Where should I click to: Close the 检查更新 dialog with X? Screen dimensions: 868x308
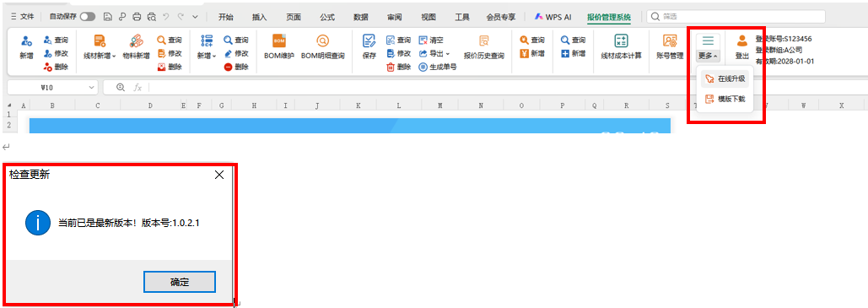coord(219,175)
